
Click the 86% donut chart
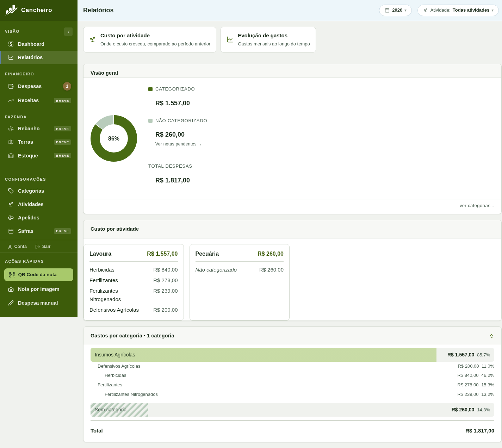tap(114, 138)
